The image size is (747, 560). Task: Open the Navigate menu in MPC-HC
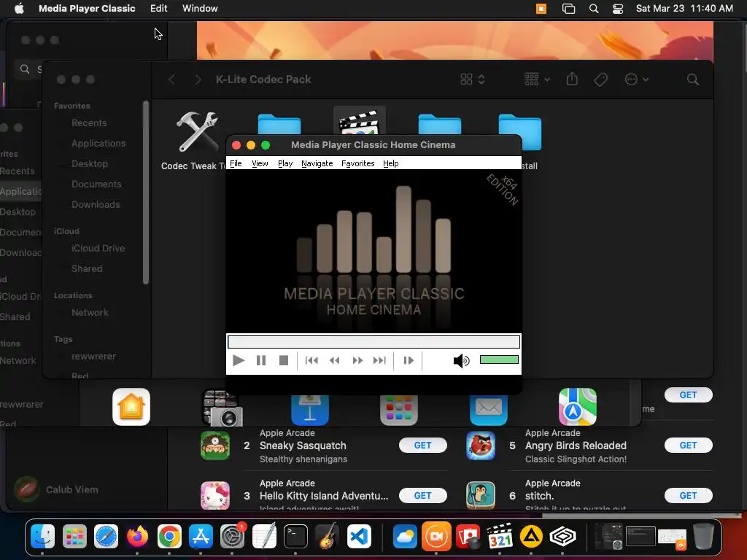pyautogui.click(x=317, y=163)
